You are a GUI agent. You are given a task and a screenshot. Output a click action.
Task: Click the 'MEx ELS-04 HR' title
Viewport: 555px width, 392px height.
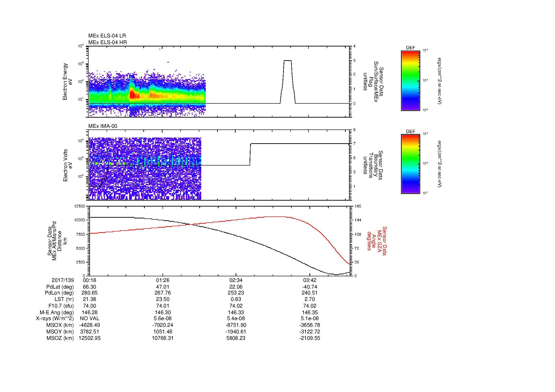coord(107,42)
